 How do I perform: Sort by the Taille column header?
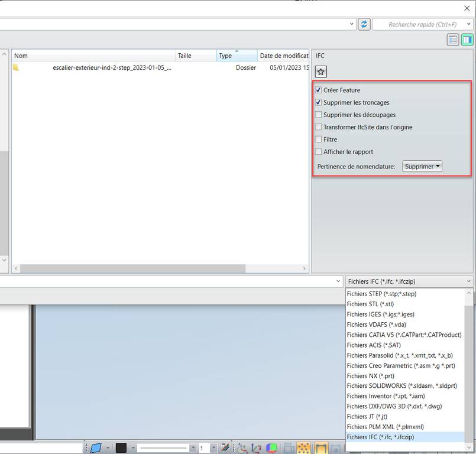pos(196,56)
